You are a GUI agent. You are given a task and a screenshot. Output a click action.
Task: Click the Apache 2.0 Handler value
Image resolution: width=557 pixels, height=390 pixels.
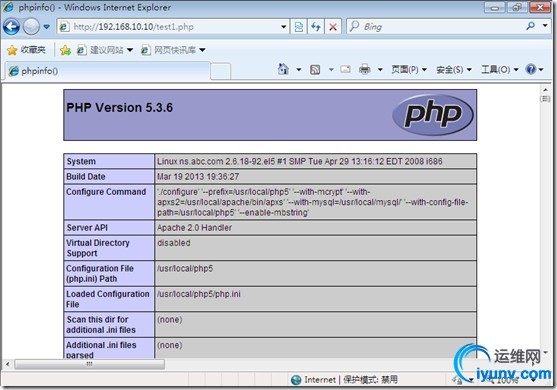coord(195,228)
